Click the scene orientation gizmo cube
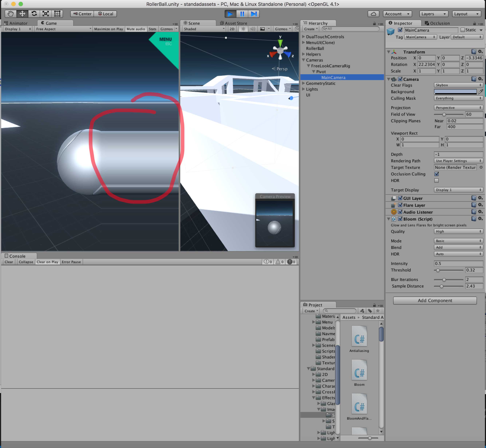 coord(280,51)
